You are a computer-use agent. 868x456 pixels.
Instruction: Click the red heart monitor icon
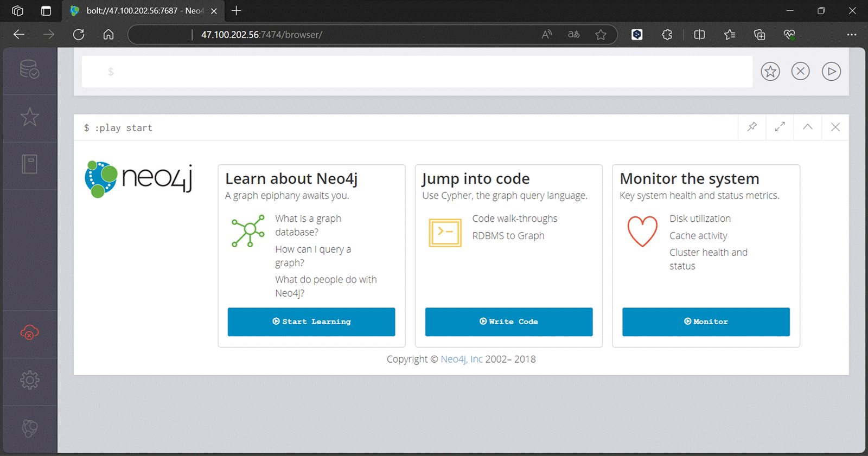642,232
